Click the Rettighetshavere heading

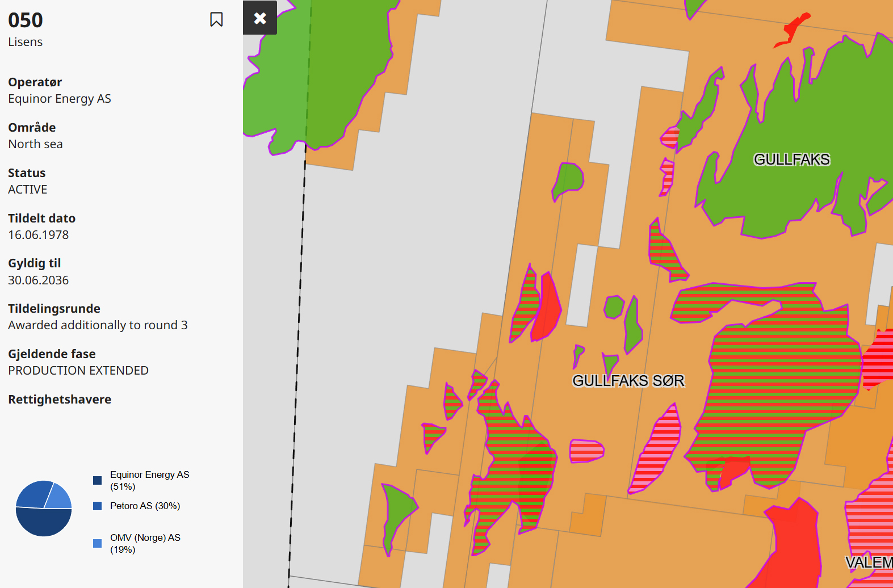(60, 399)
